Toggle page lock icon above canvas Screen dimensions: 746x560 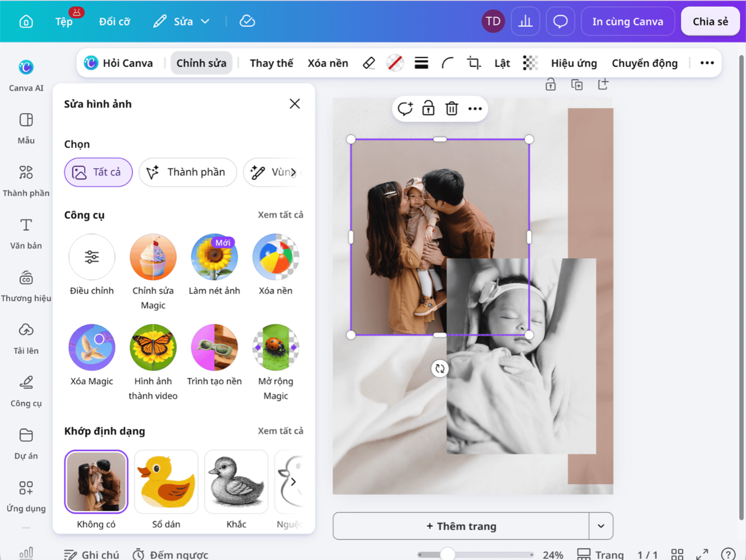pos(550,84)
